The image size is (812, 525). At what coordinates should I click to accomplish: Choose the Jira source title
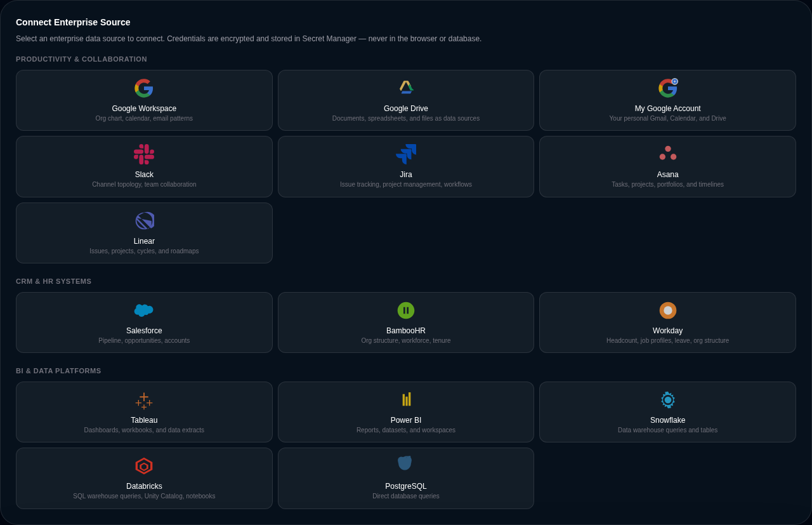click(x=406, y=175)
